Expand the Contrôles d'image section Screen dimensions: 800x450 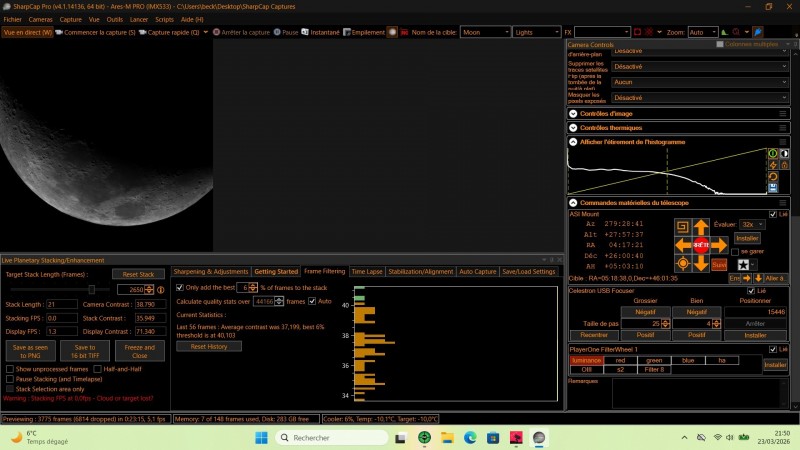[573, 114]
